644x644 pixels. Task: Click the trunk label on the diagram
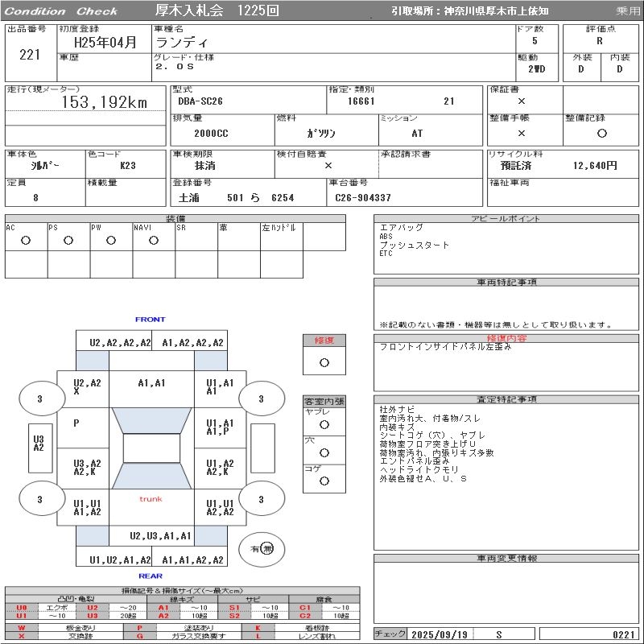(x=151, y=499)
